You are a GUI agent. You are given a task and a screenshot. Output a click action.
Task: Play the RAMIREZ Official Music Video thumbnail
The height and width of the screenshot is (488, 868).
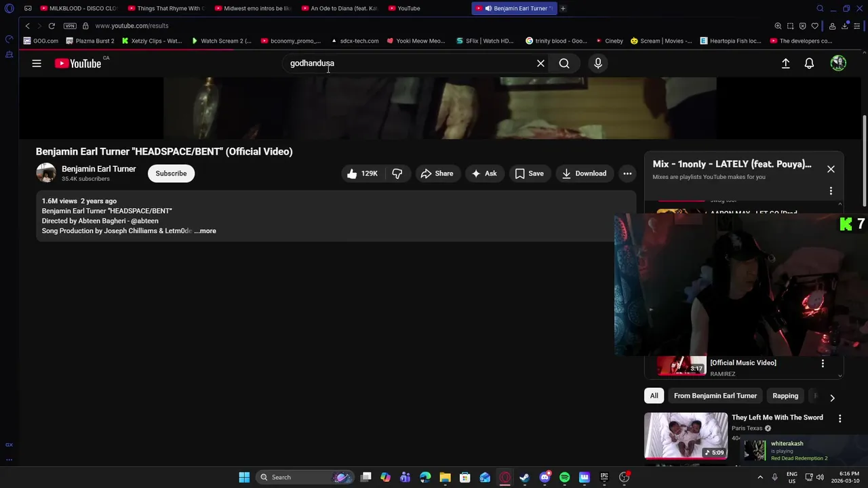tap(682, 366)
